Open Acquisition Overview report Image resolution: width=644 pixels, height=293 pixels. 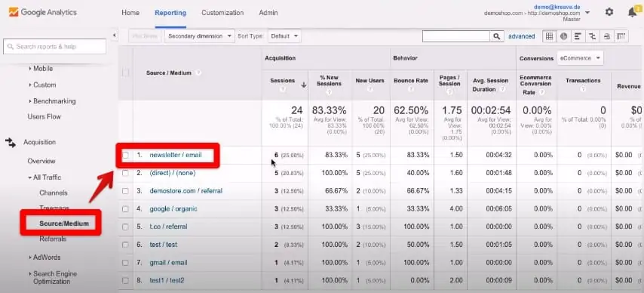[x=41, y=161]
